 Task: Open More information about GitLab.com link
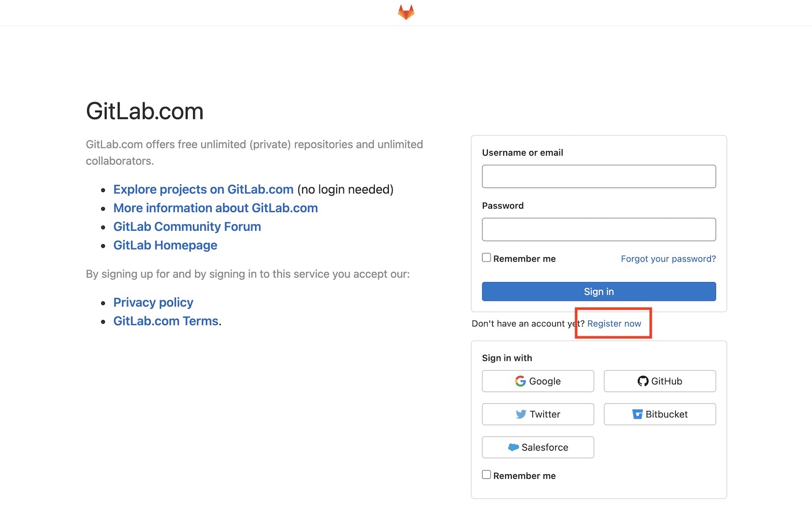216,208
